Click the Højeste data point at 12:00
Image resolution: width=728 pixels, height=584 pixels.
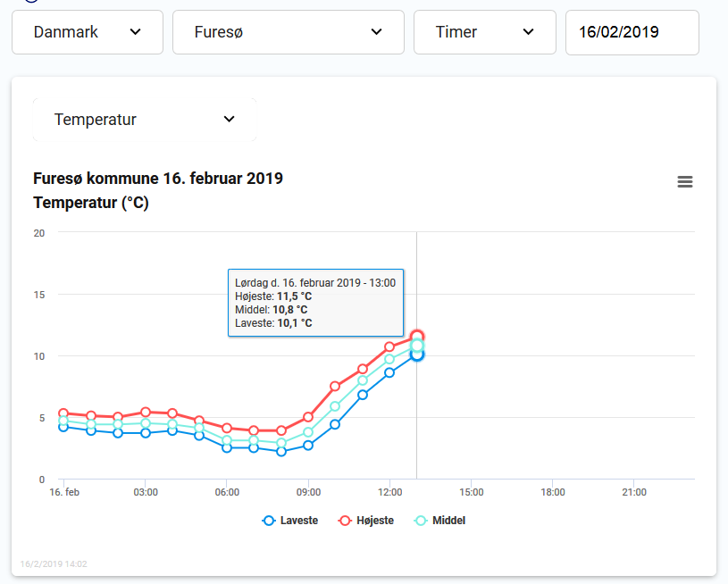pyautogui.click(x=389, y=346)
